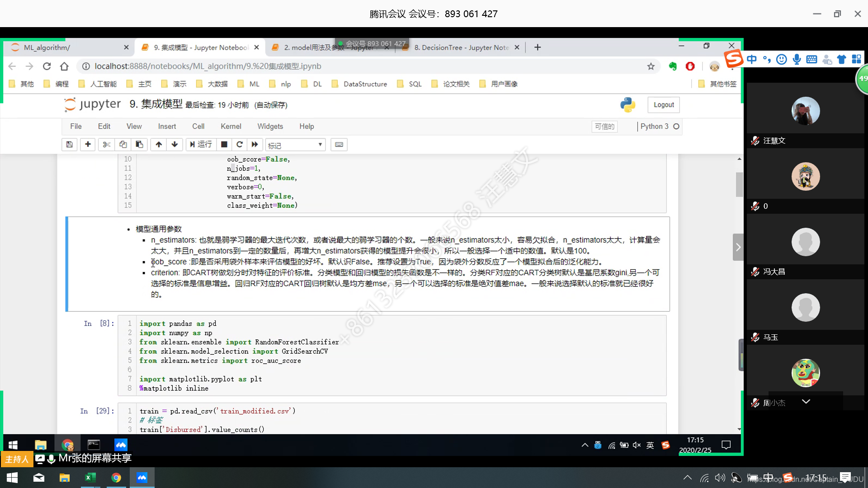Image resolution: width=868 pixels, height=488 pixels.
Task: Interrupt the kernel with stop icon
Action: pyautogui.click(x=224, y=145)
